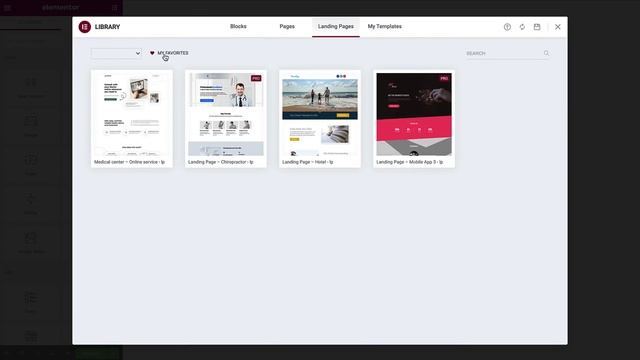Viewport: 640px width, 360px height.
Task: Click the 'Landing Page – Hotel' title
Action: click(307, 162)
